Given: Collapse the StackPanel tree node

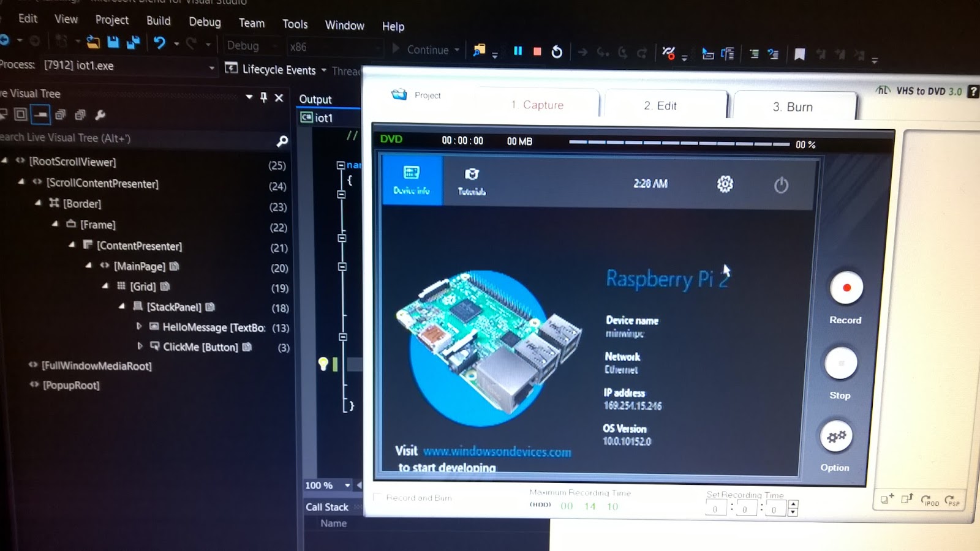Looking at the screenshot, I should click(x=121, y=307).
